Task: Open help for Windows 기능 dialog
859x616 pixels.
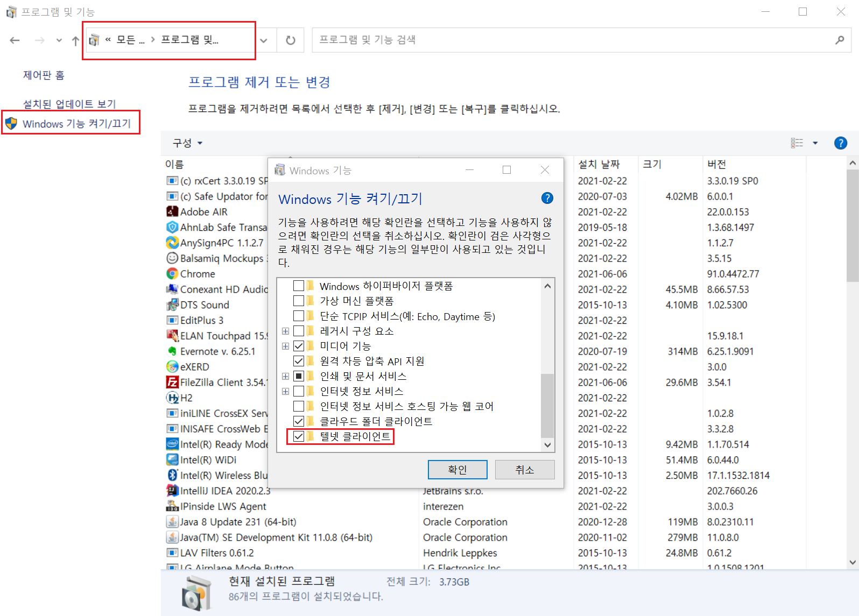Action: pyautogui.click(x=547, y=198)
